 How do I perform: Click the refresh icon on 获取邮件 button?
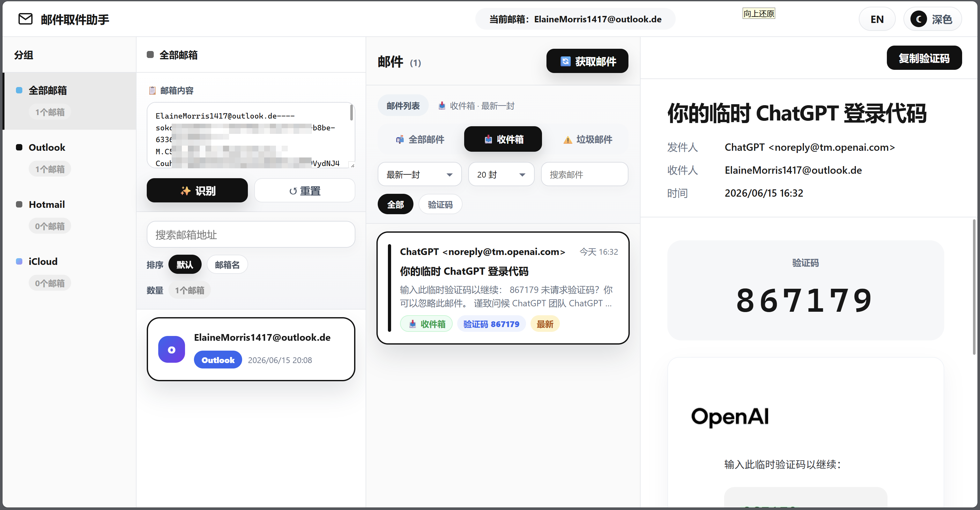[x=565, y=61]
